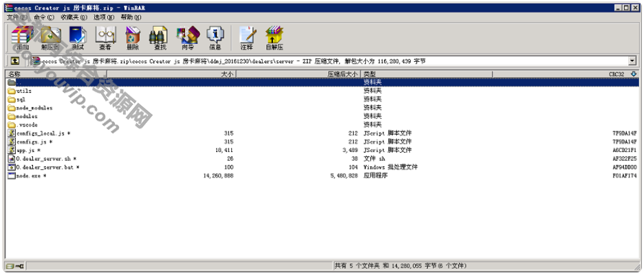Image resolution: width=644 pixels, height=273 pixels.
Task: Click the app.js script file icon
Action: [x=12, y=150]
